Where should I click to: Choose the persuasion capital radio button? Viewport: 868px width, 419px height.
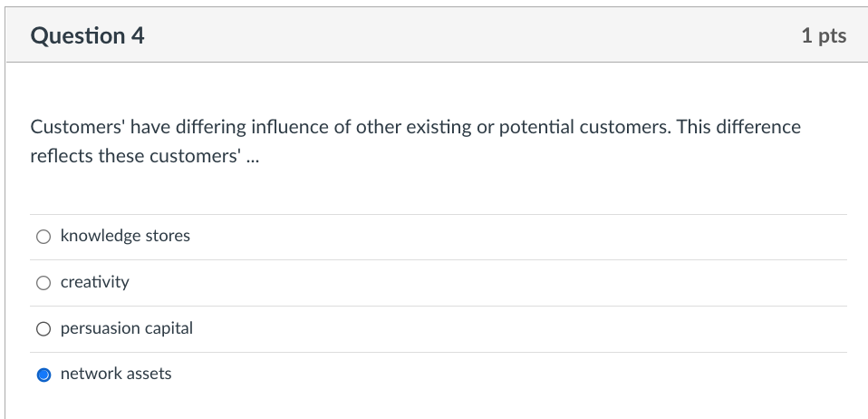(x=43, y=329)
